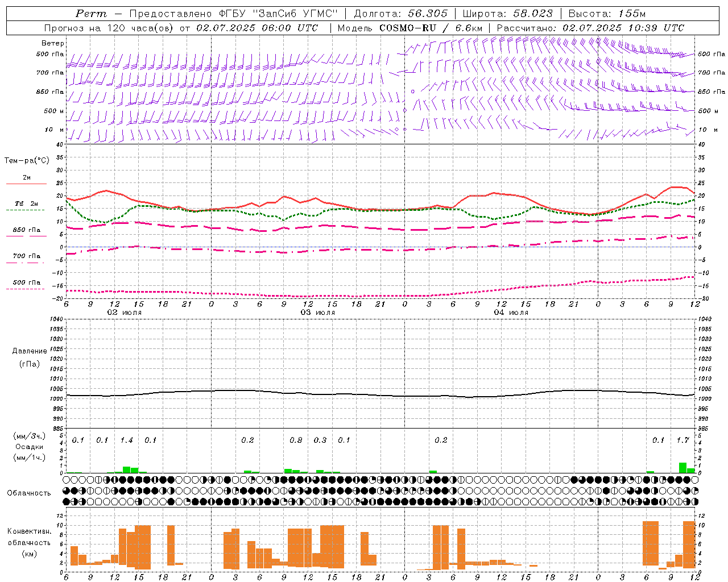Click the "850 гПа" temperature legend label

click(x=27, y=230)
